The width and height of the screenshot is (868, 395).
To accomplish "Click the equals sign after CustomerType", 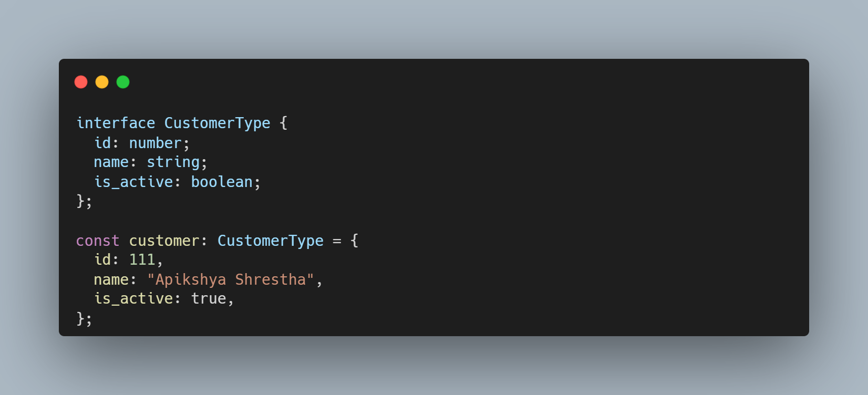I will 337,241.
